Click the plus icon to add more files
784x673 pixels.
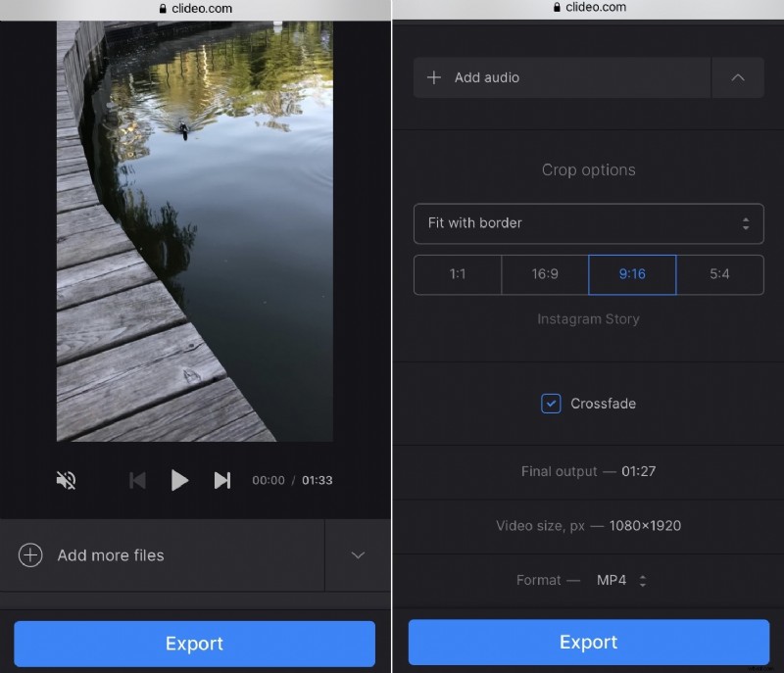pos(30,555)
